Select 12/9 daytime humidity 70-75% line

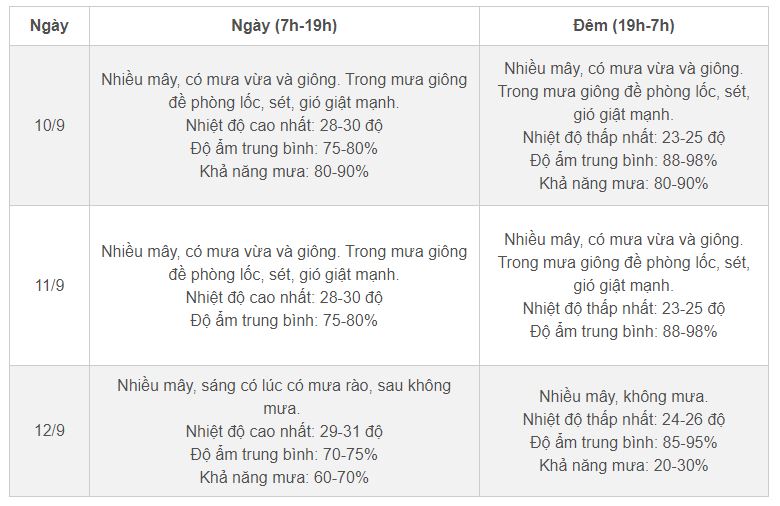[284, 454]
